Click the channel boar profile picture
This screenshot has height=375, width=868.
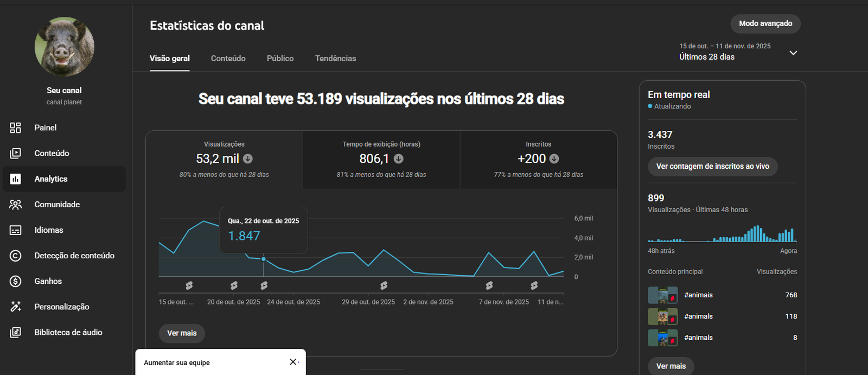pyautogui.click(x=64, y=47)
